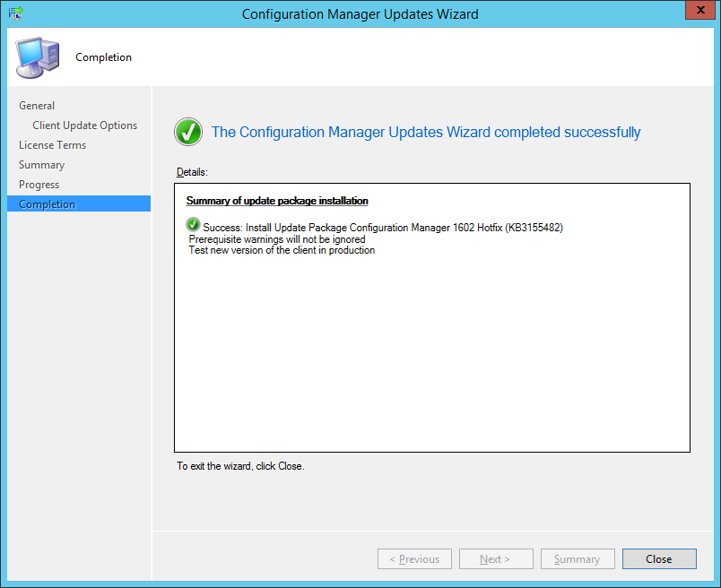Click the Close button to exit wizard
The height and width of the screenshot is (588, 721).
(x=659, y=558)
